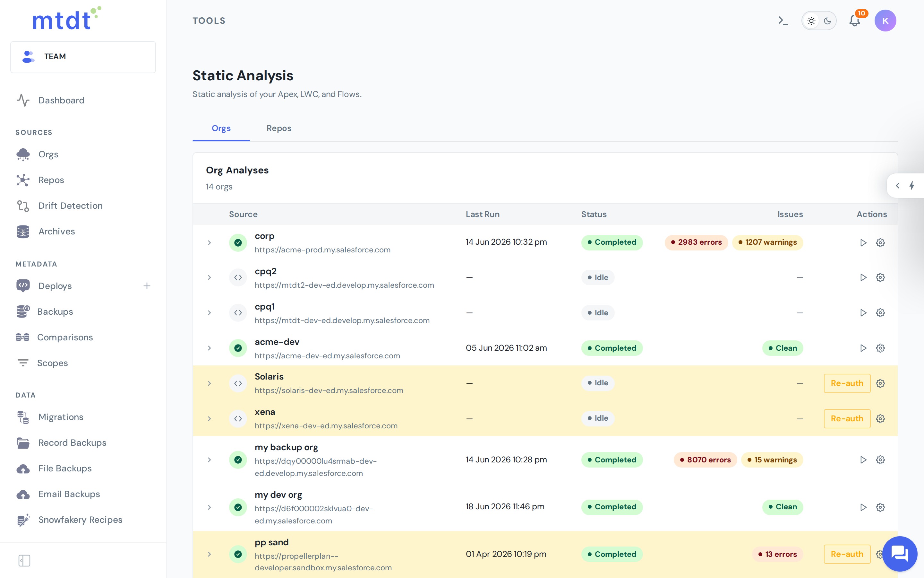Click the Backups sidebar icon
Screen dimensions: 924x578
(x=23, y=311)
